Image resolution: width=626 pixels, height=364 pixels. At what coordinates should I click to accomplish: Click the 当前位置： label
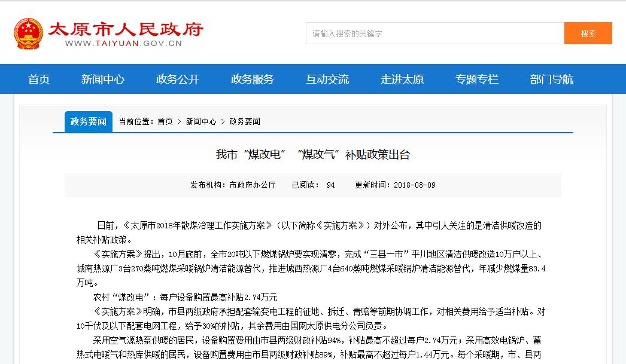[136, 121]
